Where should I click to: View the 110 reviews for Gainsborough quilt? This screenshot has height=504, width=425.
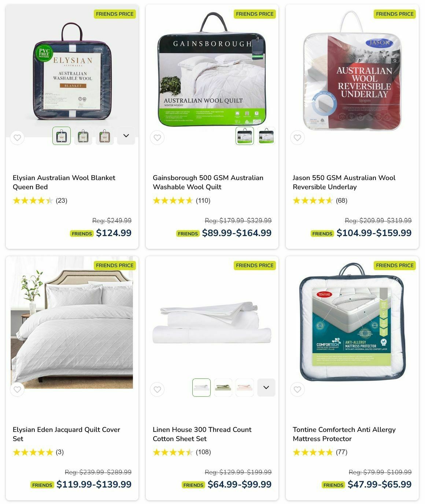click(x=203, y=201)
